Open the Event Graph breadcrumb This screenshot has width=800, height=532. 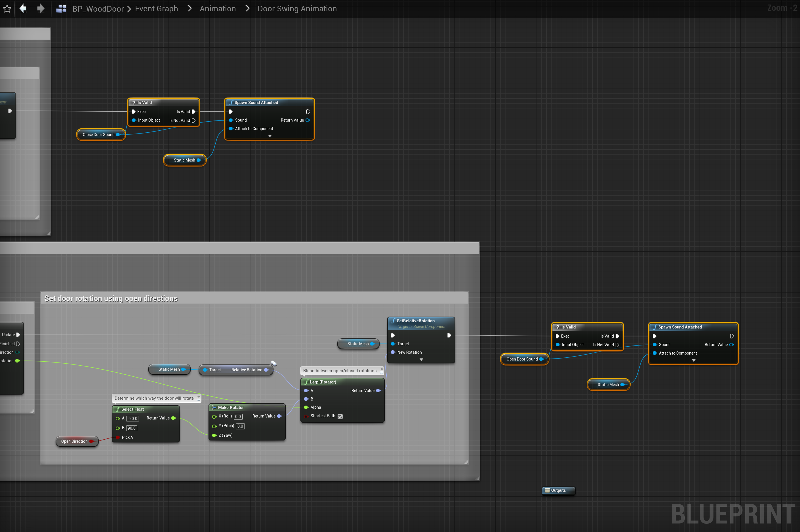pyautogui.click(x=156, y=9)
